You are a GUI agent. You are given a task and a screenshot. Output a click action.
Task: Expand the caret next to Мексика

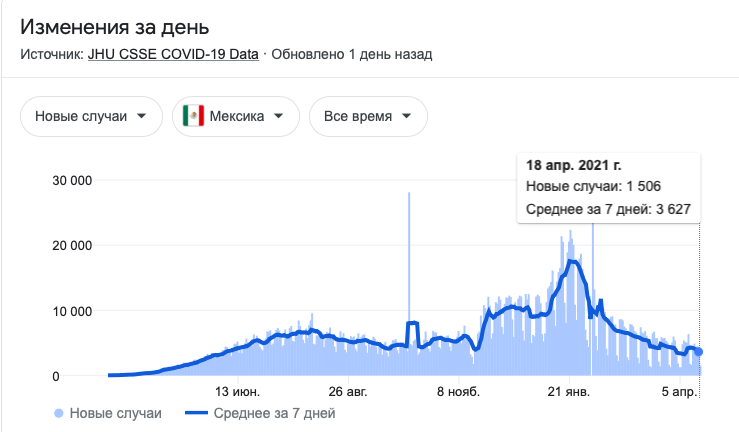(x=278, y=117)
